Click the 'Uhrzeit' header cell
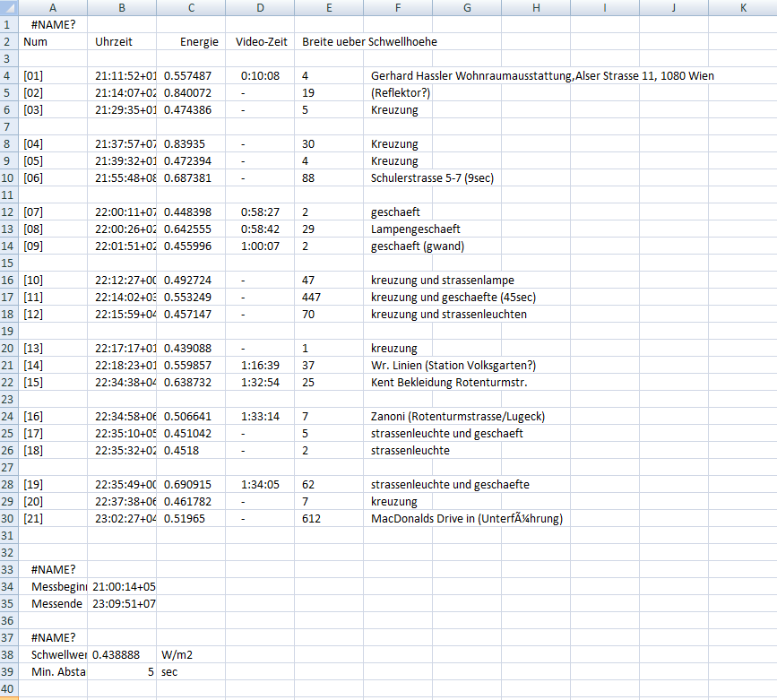This screenshot has height=700, width=777. (122, 41)
